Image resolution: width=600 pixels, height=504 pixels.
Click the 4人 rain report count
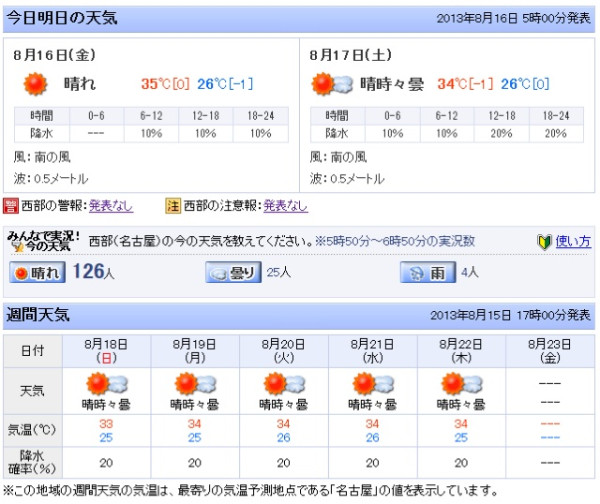470,272
